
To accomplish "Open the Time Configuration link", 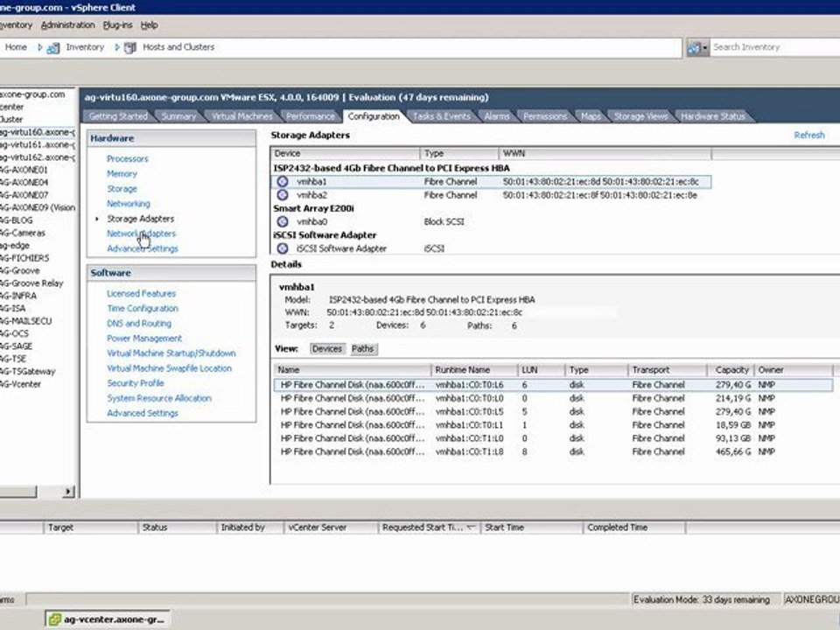I will [x=143, y=309].
